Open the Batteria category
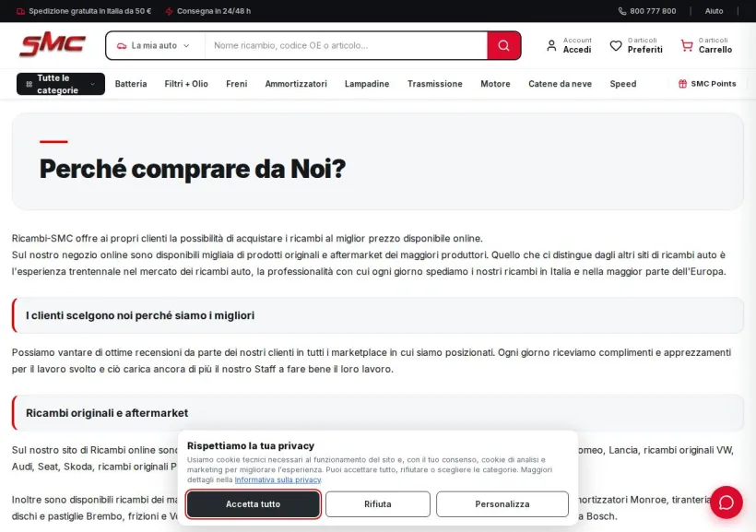Screen dimensions: 756x532 click(131, 84)
